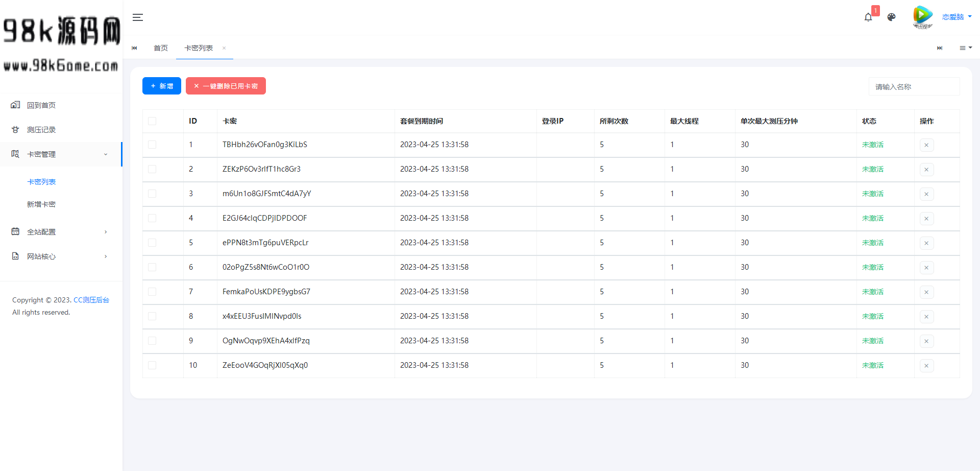Click the user avatar image
Screen dimensions: 980x471
click(922, 17)
